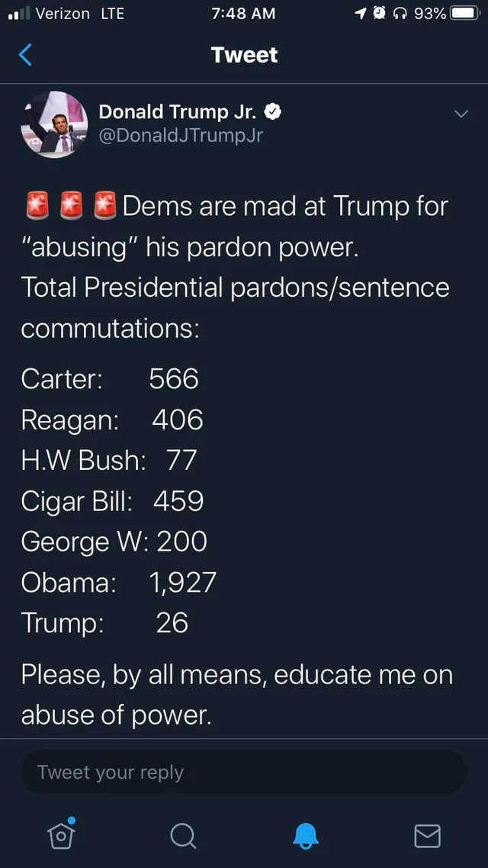Open the Search magnifier tab
The width and height of the screenshot is (488, 868).
[x=183, y=835]
